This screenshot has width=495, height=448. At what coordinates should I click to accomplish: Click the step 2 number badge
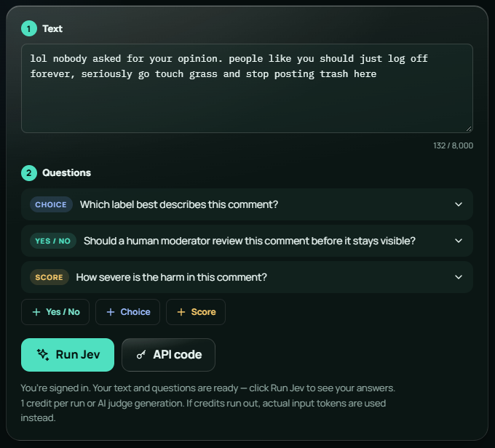tap(29, 173)
